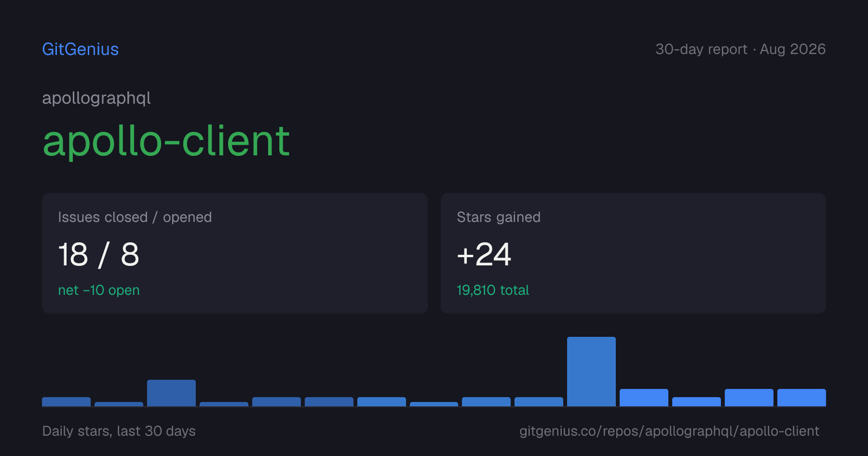The image size is (868, 456).
Task: Click the Daily stars, last 30 days caption
Action: [x=119, y=431]
